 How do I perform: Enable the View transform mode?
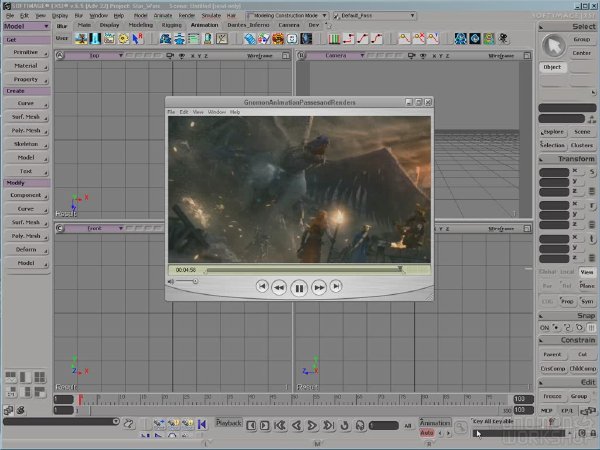pyautogui.click(x=587, y=272)
